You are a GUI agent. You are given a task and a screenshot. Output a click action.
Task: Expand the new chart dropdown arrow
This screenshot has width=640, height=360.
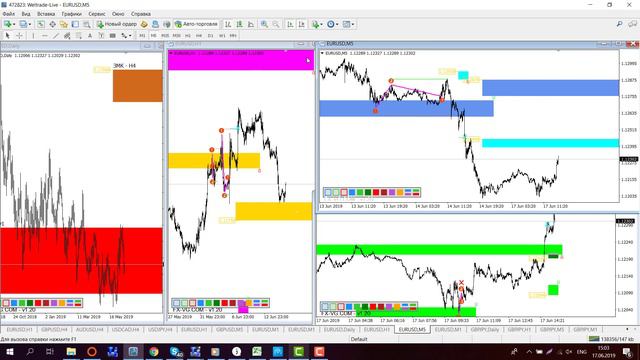[x=14, y=24]
